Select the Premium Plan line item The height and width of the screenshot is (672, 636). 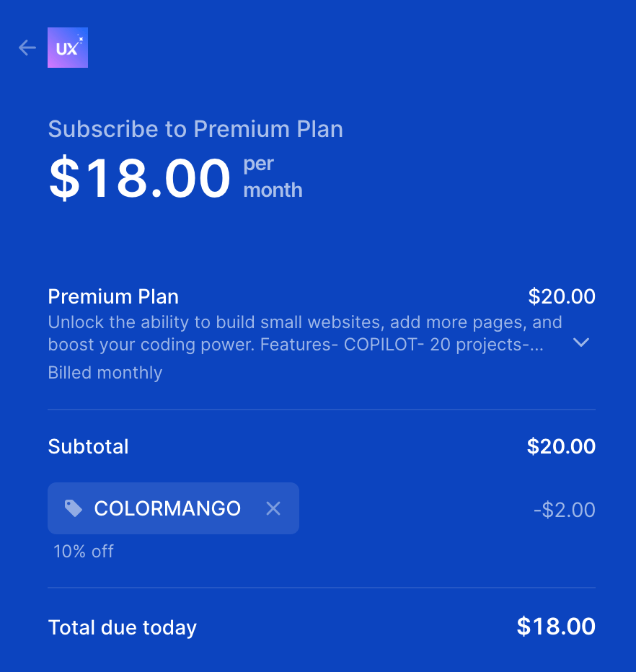(x=113, y=296)
